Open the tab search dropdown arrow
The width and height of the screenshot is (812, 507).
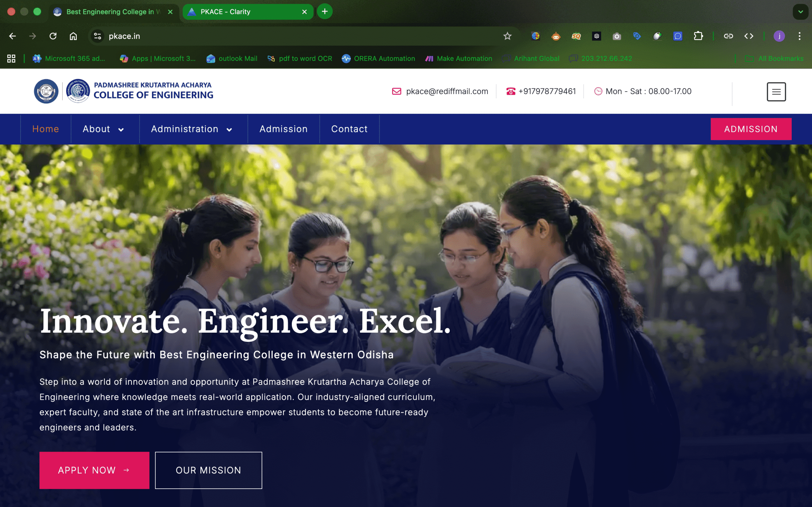click(x=800, y=12)
